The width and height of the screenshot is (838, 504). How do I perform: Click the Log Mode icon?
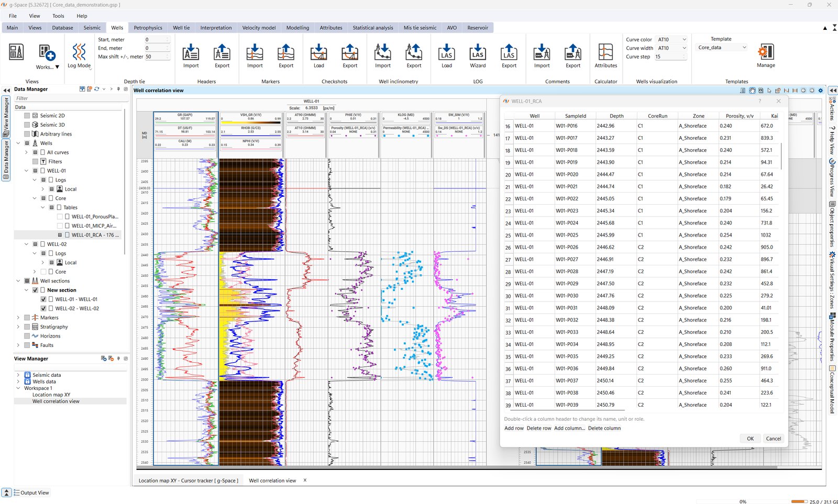pyautogui.click(x=79, y=52)
